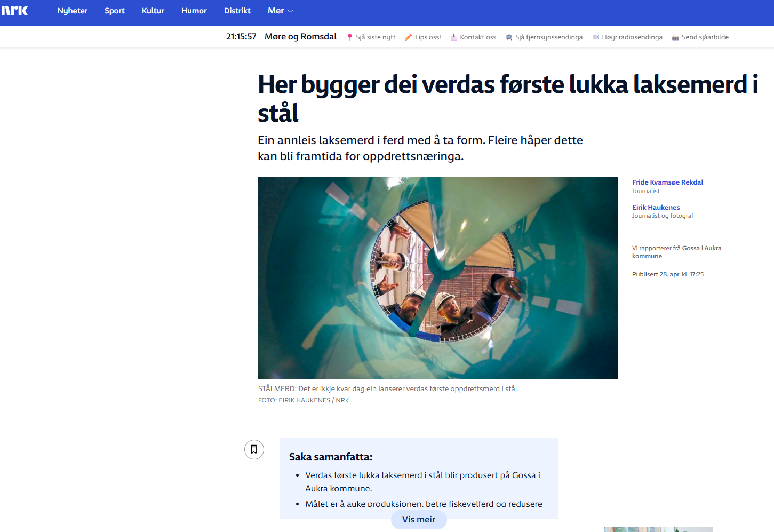Click the pin icon beside Sjå siste nytt
774x532 pixels.
pos(350,37)
